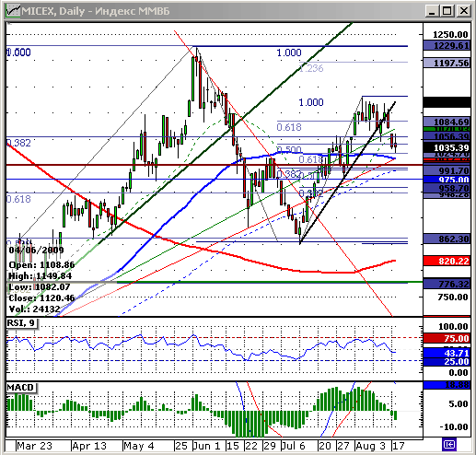Click the MACD 18.88 value label
Image resolution: width=476 pixels, height=455 pixels.
pos(447,385)
